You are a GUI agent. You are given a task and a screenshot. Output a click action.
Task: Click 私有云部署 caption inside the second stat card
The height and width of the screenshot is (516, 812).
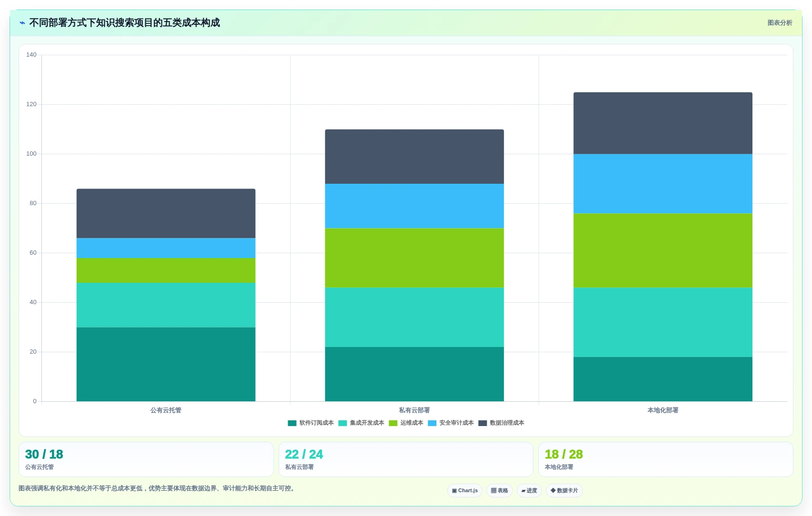pyautogui.click(x=300, y=467)
